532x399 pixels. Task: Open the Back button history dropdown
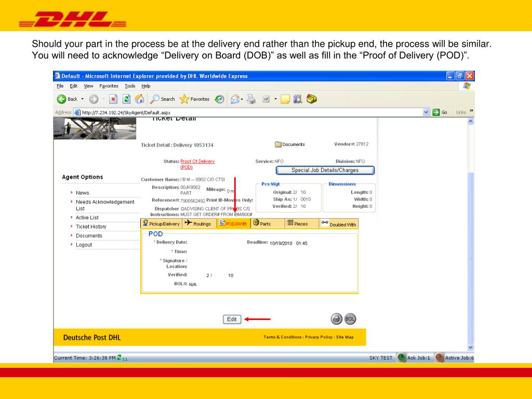click(x=83, y=99)
